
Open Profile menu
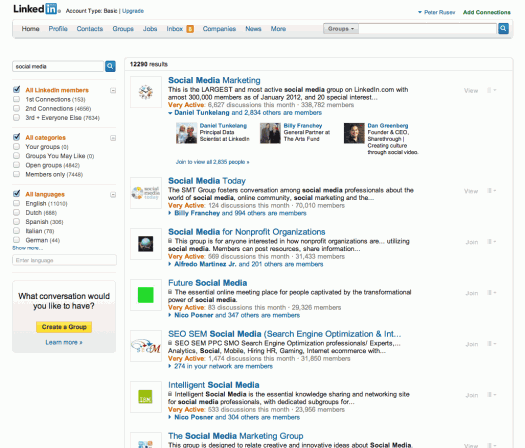[58, 29]
